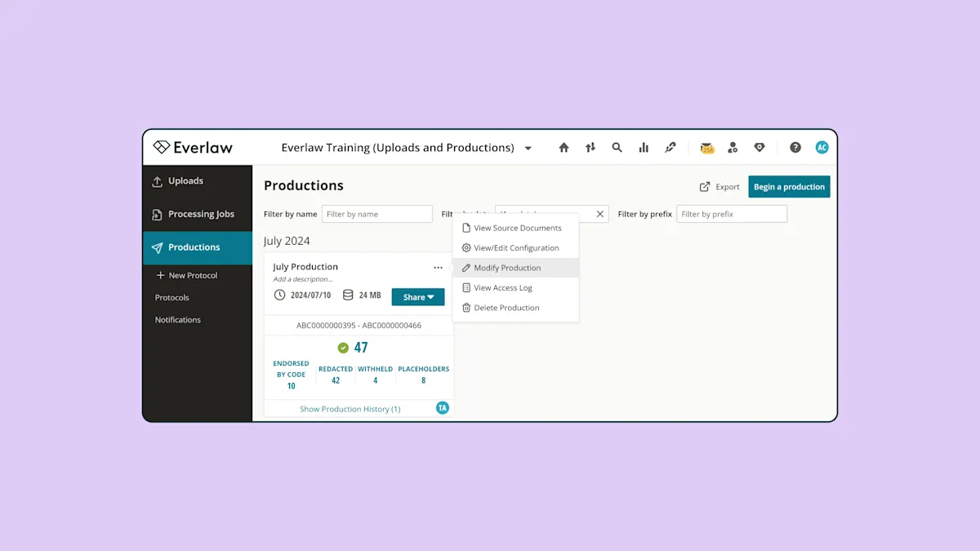Click the July Production title
The width and height of the screenshot is (980, 551).
[x=305, y=267]
